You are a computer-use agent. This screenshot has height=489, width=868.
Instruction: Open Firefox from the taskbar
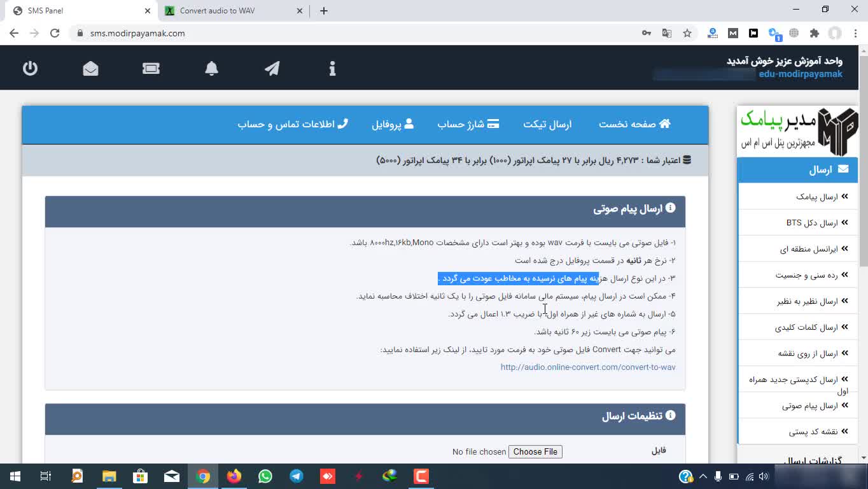coord(234,476)
